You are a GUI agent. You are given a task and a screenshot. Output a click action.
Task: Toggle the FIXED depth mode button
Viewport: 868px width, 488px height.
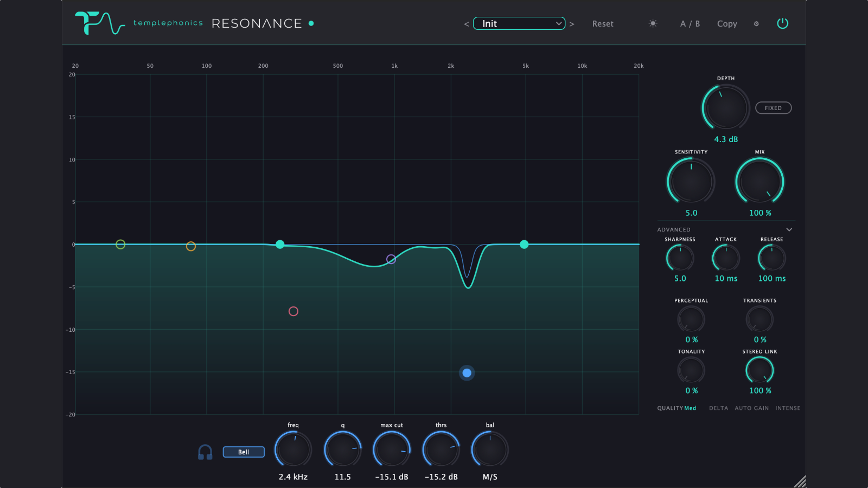(774, 108)
